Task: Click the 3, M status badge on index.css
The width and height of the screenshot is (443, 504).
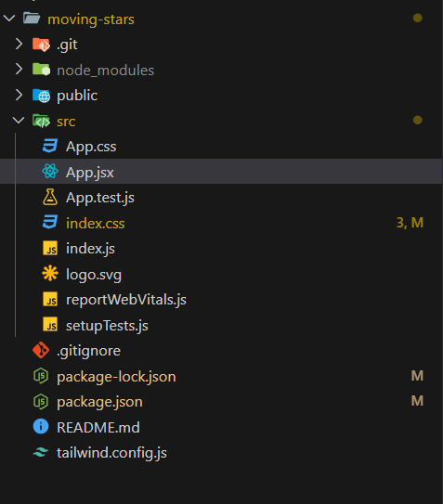Action: (x=410, y=223)
